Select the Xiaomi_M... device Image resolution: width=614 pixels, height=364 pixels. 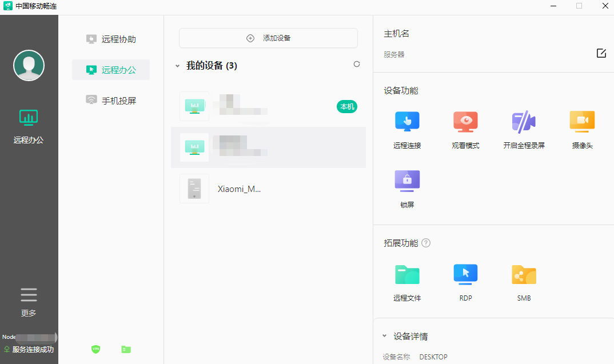239,189
